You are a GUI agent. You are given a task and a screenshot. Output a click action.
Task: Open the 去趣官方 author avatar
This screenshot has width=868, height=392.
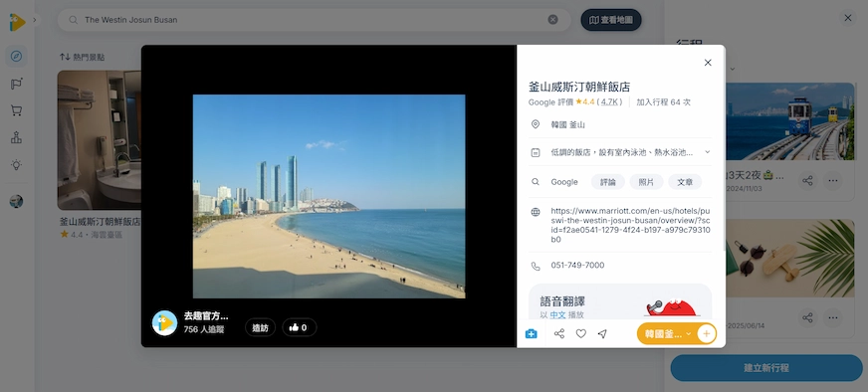(x=164, y=323)
